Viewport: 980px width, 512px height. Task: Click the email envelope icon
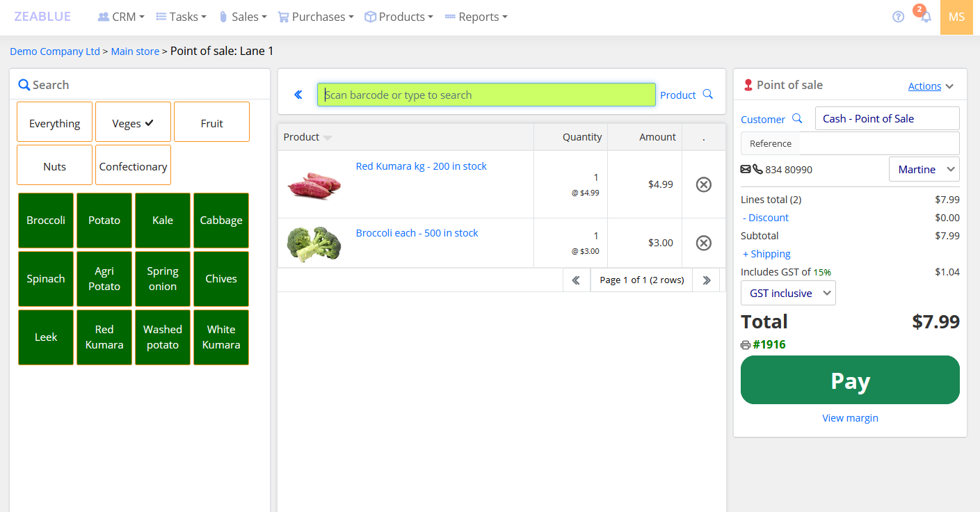pyautogui.click(x=746, y=169)
